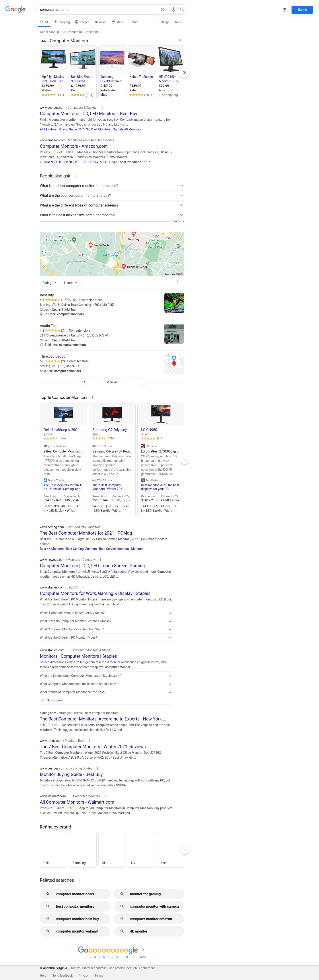
Task: Open the Thinkpad Depot map thumbnail
Action: (x=174, y=364)
